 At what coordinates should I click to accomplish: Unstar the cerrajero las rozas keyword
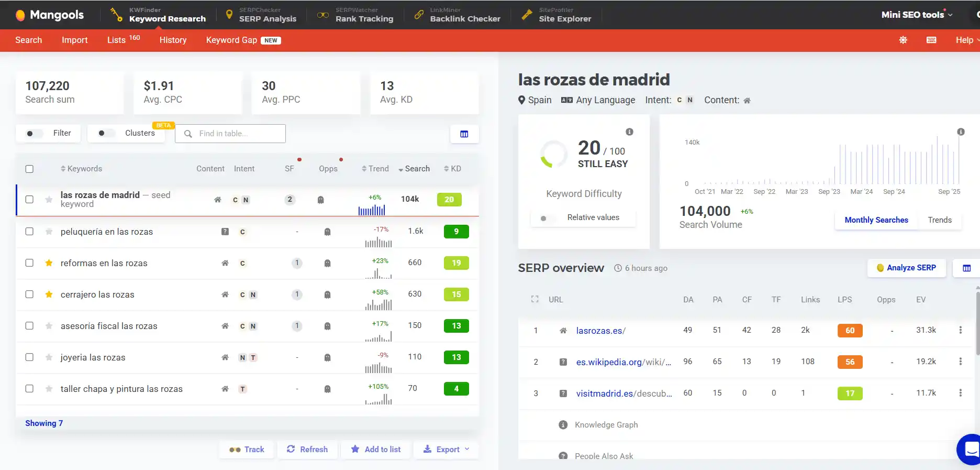pyautogui.click(x=49, y=294)
